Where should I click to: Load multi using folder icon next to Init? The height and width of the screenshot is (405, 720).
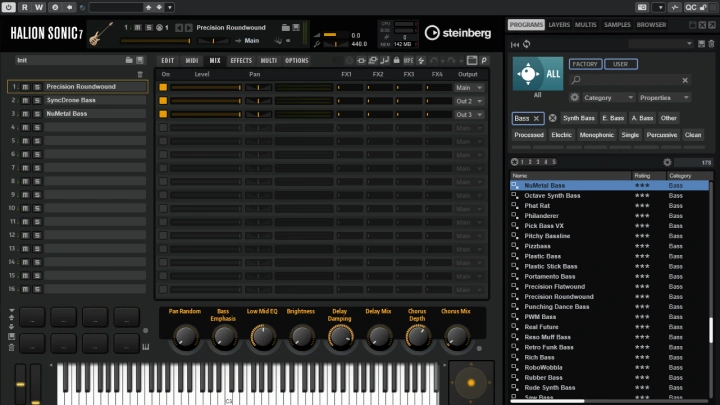point(129,60)
